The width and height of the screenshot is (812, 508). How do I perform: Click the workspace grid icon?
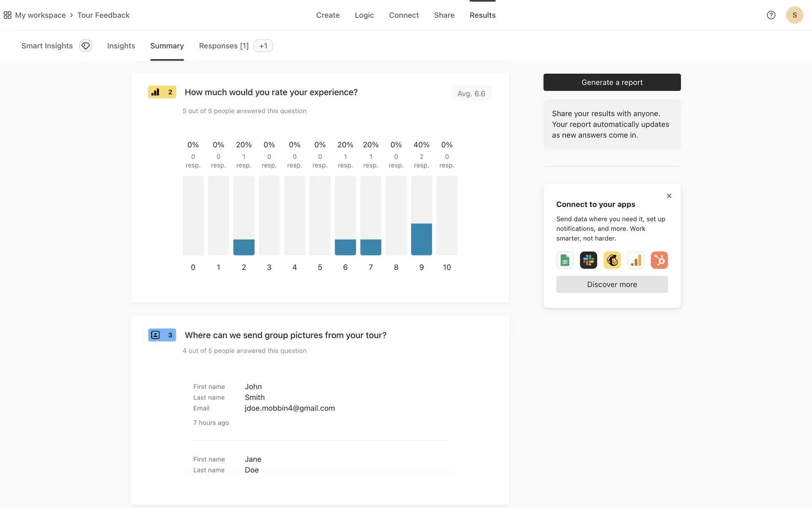(x=7, y=15)
